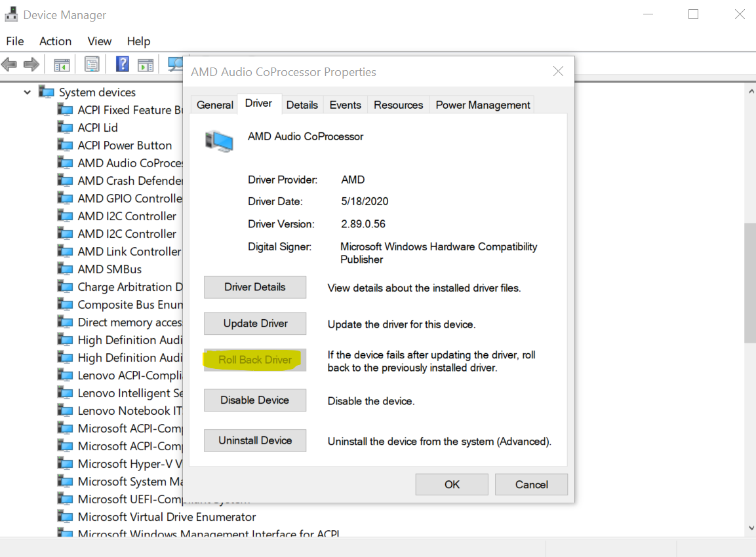Click icon beside Composite Bus Enumerator

[x=66, y=305]
